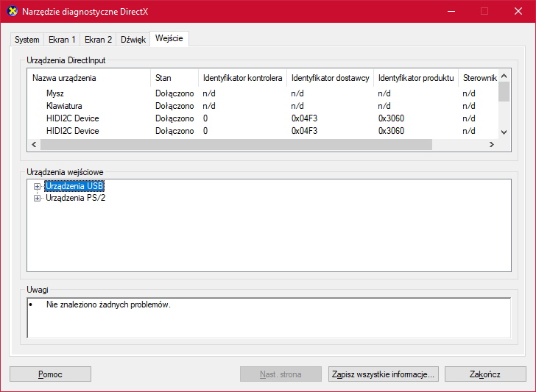Viewport: 536px width, 392px height.
Task: Switch to the System tab
Action: (27, 40)
